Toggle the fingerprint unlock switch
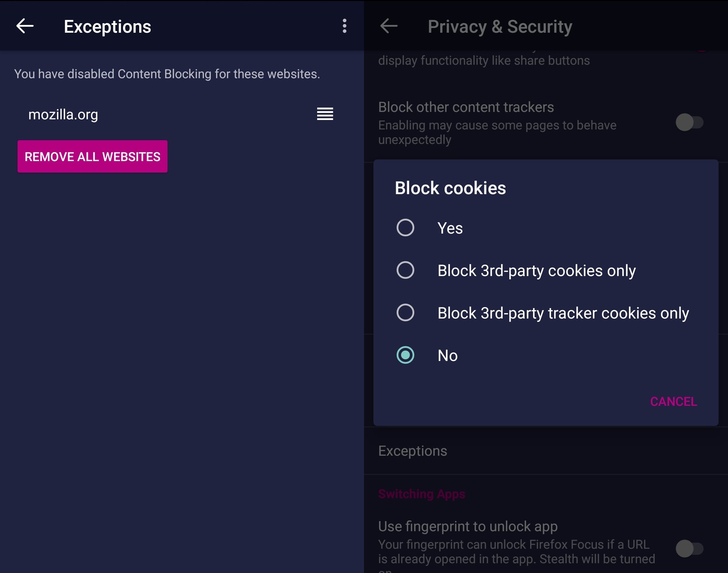728x573 pixels. (689, 549)
